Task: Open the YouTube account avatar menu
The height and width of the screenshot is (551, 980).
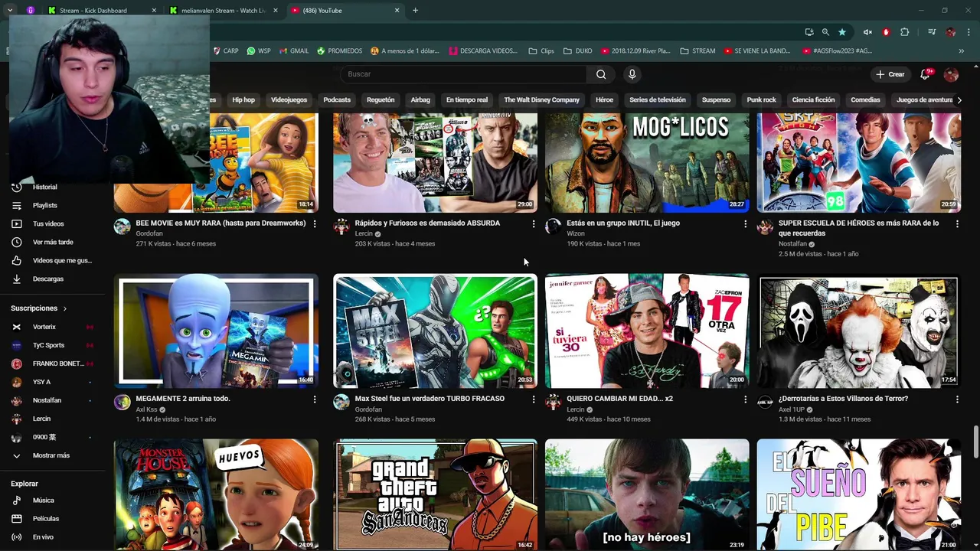Action: [x=951, y=74]
